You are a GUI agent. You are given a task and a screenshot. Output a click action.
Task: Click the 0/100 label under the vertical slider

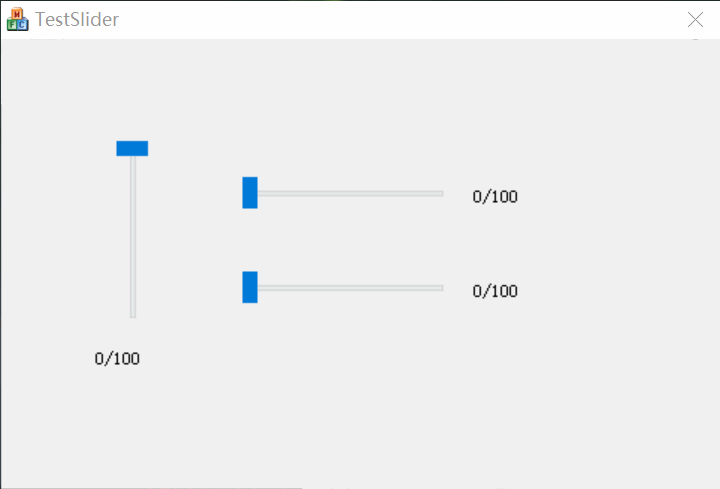pyautogui.click(x=117, y=359)
